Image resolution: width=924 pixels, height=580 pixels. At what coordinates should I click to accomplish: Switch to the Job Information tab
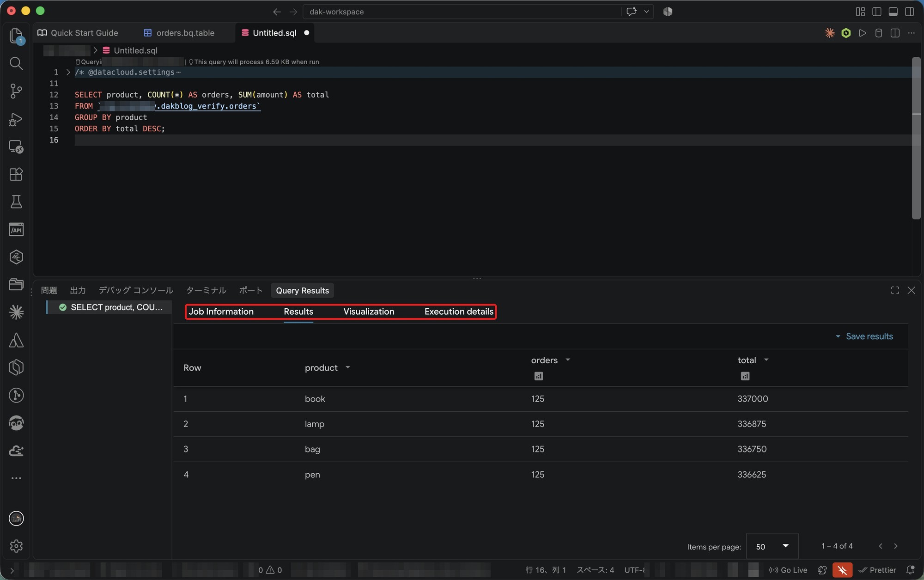pyautogui.click(x=221, y=311)
